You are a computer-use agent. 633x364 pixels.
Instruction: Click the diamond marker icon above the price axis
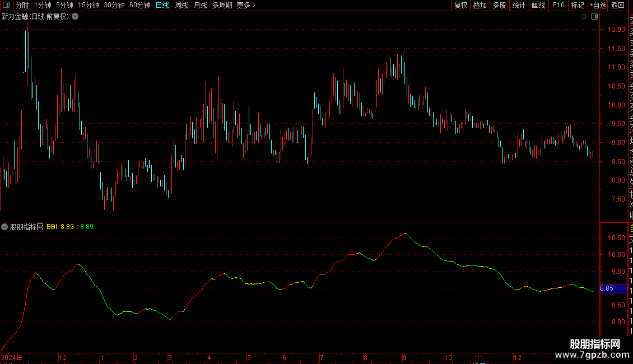click(x=584, y=17)
